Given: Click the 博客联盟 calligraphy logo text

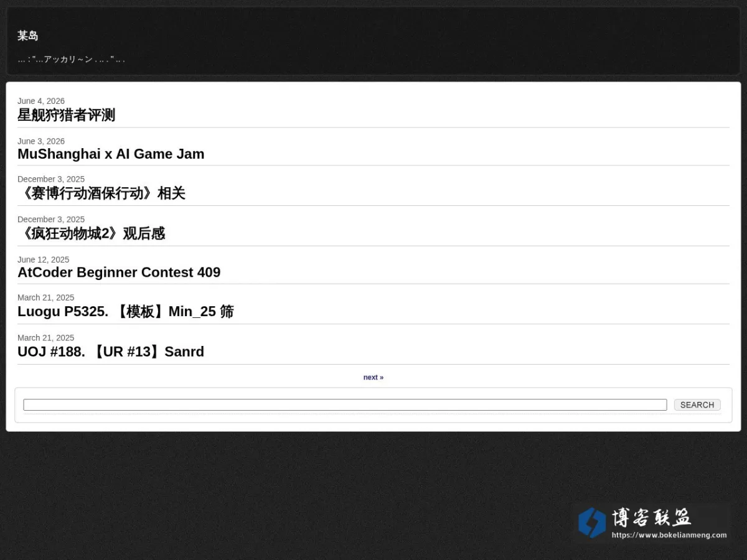Looking at the screenshot, I should [x=651, y=518].
